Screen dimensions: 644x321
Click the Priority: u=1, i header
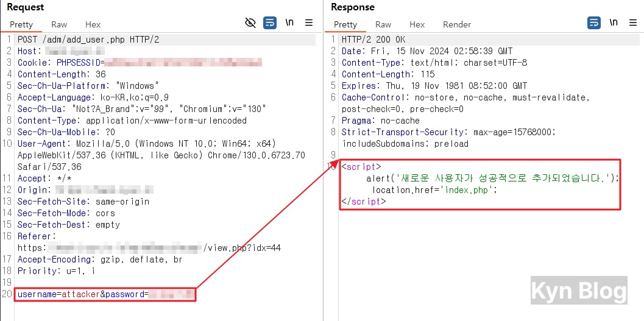coord(56,271)
